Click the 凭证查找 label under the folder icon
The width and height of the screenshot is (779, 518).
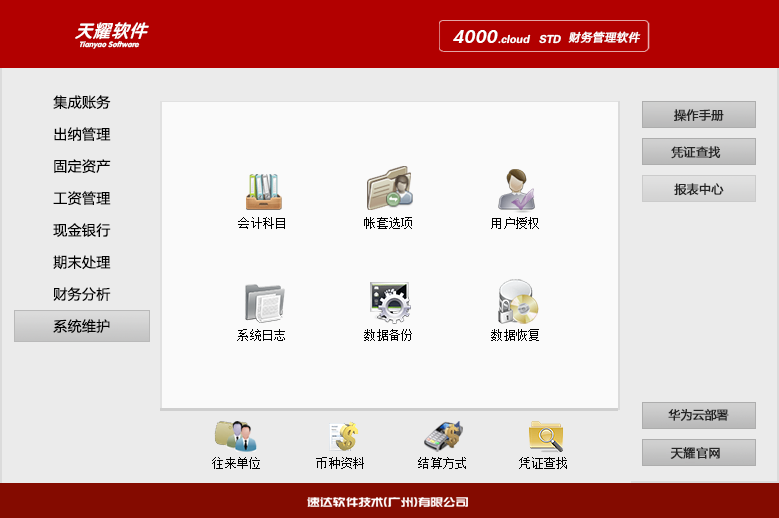[x=543, y=463]
